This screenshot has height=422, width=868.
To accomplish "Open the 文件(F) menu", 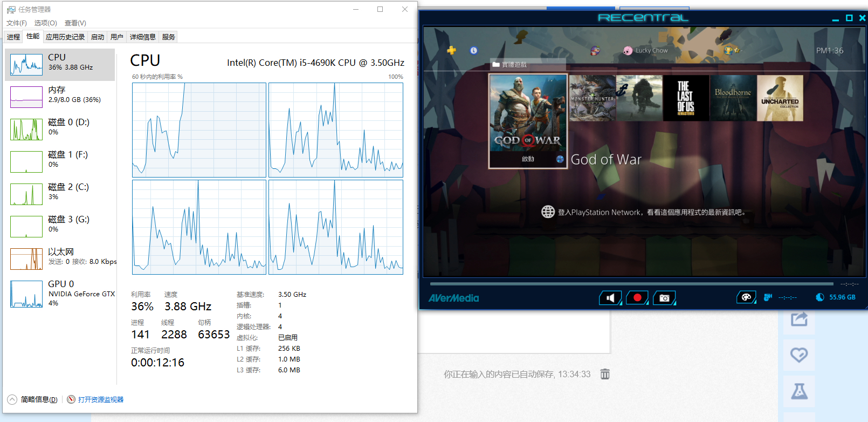I will pos(17,23).
